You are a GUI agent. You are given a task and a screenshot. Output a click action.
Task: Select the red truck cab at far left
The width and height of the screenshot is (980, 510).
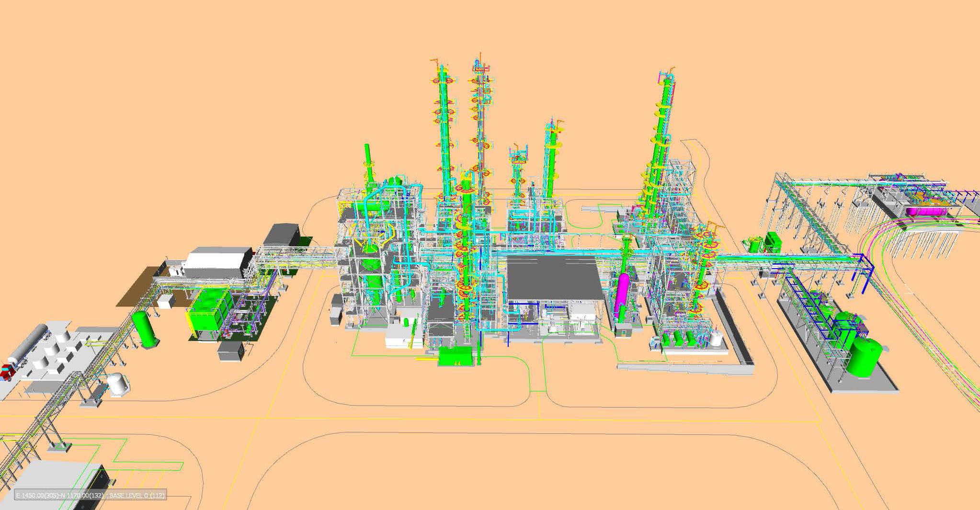(7, 372)
